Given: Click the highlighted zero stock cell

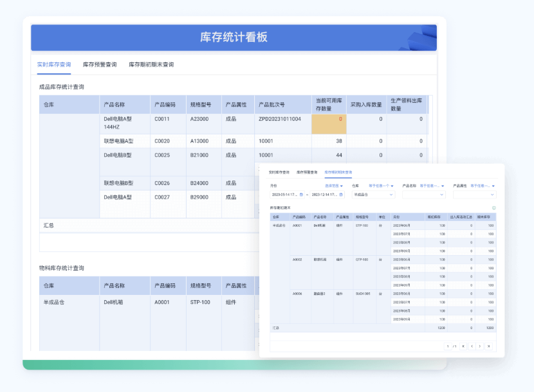Looking at the screenshot, I should point(329,124).
